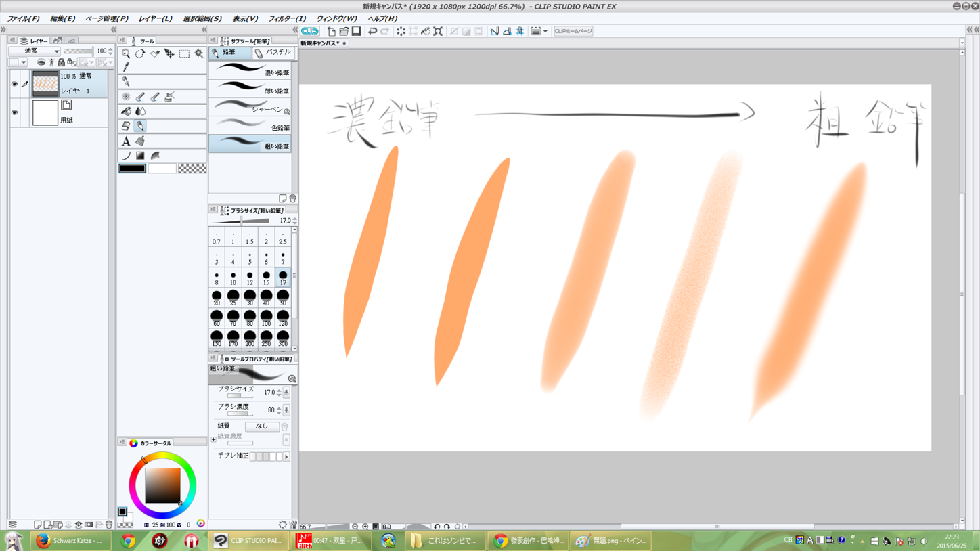Toggle Snap to ruler icon in toolbar
Image resolution: width=980 pixels, height=551 pixels.
click(x=495, y=31)
